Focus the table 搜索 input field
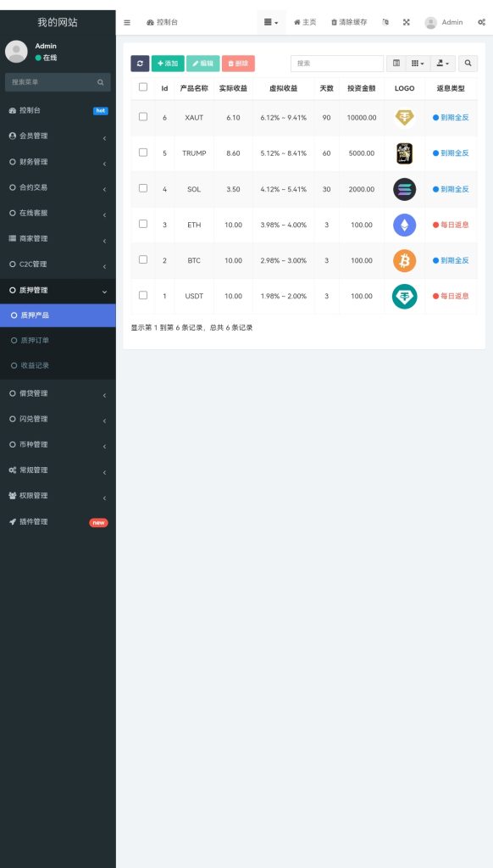The width and height of the screenshot is (493, 868). coord(337,64)
